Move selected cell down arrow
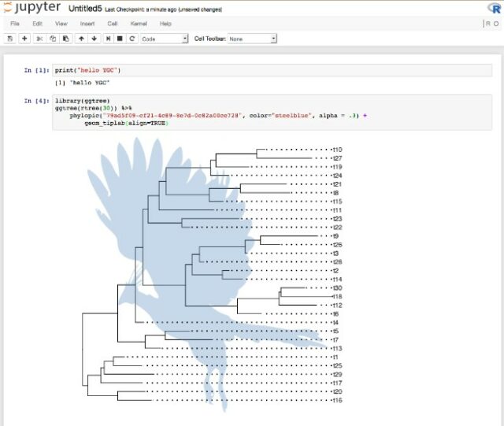Image resolution: width=504 pixels, height=426 pixels. point(94,39)
